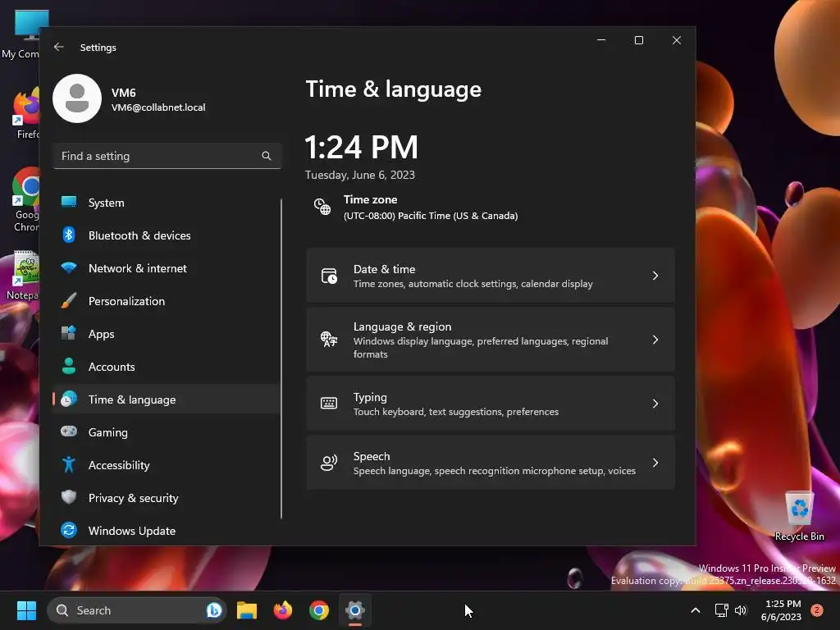The height and width of the screenshot is (630, 840).
Task: Open Network & internet category
Action: (166, 268)
